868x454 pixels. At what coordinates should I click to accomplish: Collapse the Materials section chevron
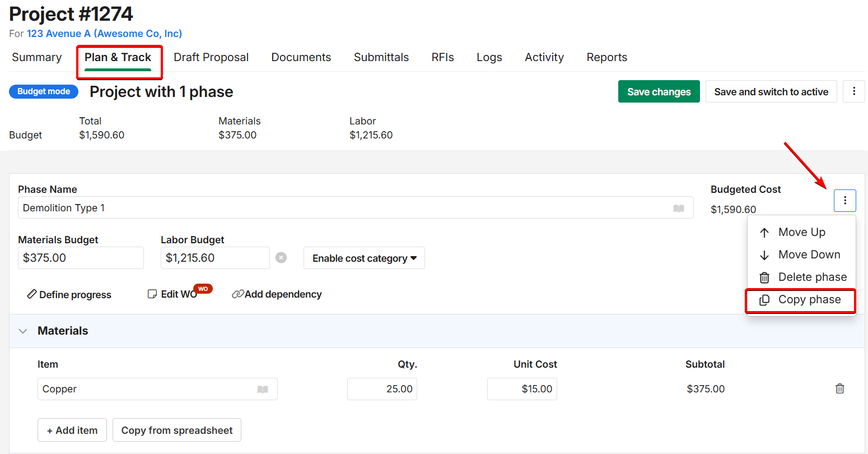point(23,331)
